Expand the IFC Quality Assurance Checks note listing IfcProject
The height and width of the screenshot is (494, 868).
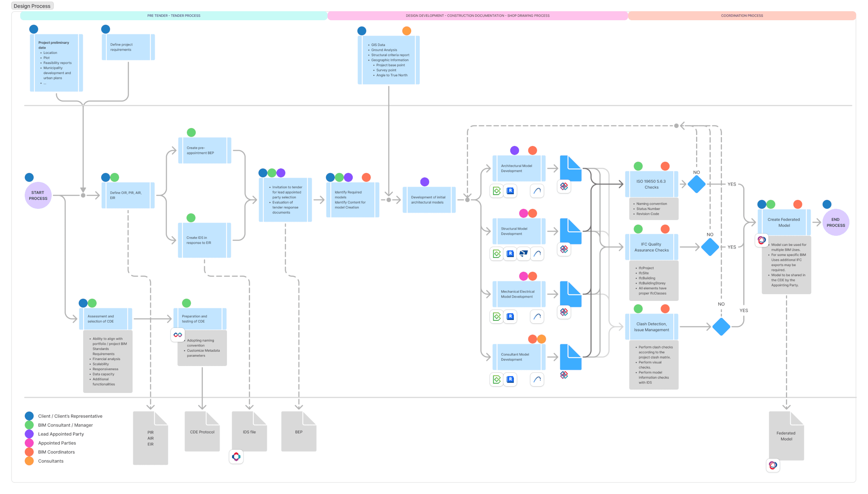653,281
